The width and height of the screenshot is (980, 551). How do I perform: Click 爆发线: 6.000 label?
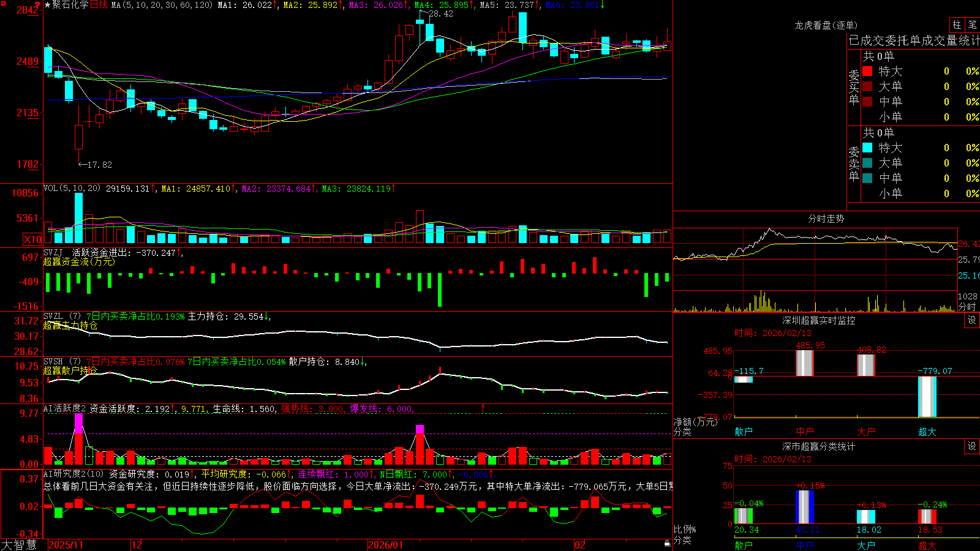coord(381,408)
